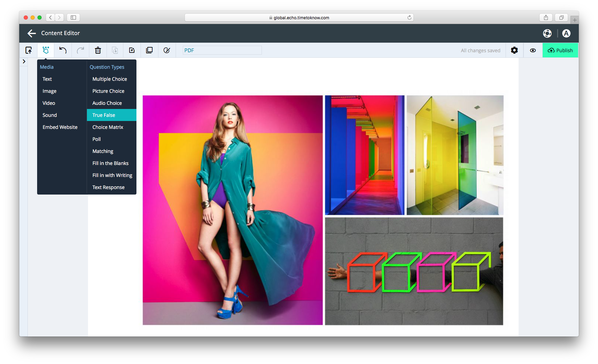Add an Audio Choice question

click(x=112, y=103)
